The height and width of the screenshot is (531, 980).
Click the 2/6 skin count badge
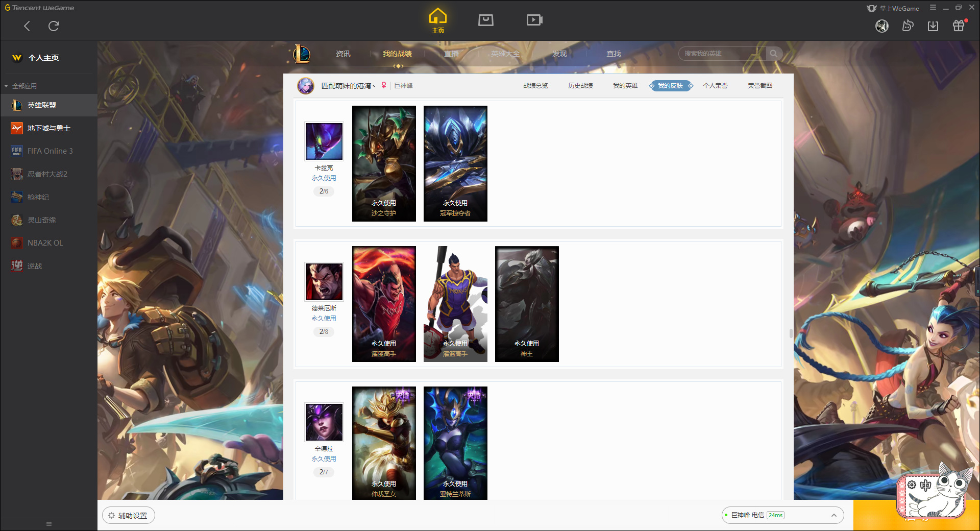[x=324, y=191]
